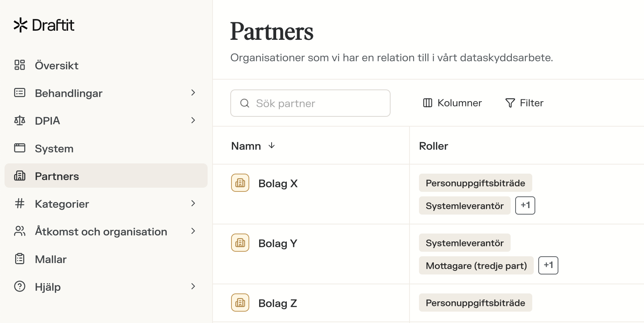The image size is (644, 323).
Task: Show more roles for Bolag X
Action: point(525,205)
